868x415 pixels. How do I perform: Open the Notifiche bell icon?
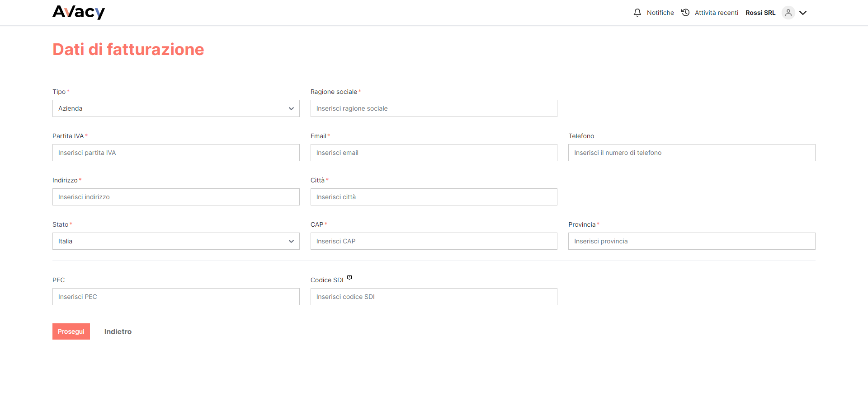coord(637,13)
